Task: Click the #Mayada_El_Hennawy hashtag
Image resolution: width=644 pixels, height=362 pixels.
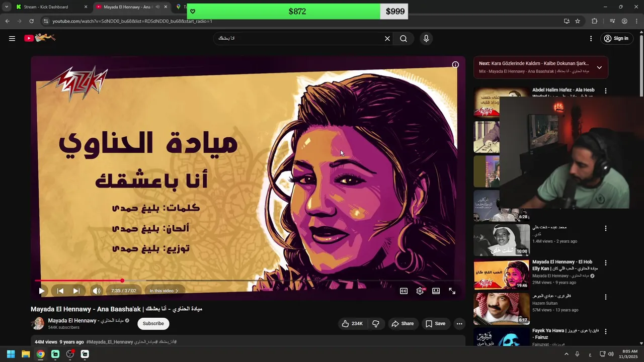Action: pos(110,342)
